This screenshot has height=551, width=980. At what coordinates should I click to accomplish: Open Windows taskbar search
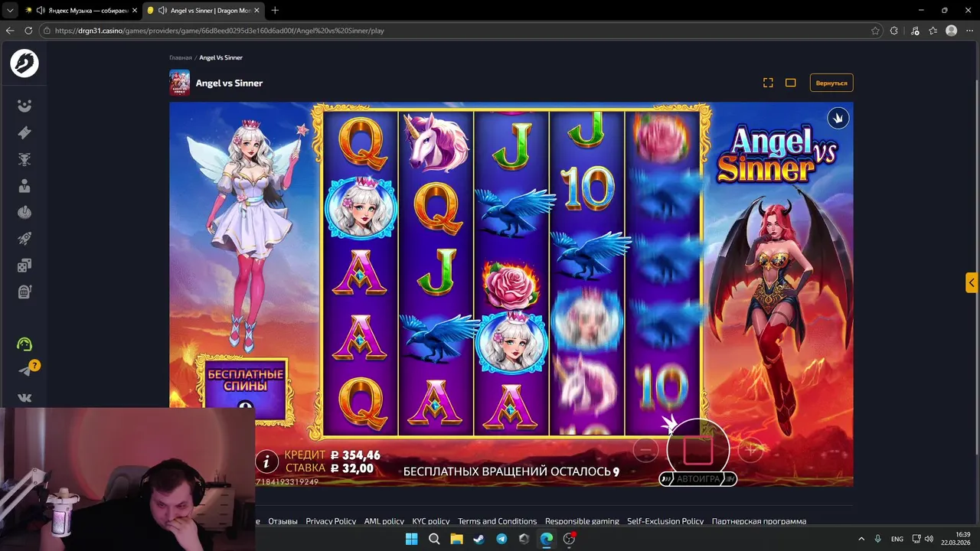click(434, 539)
